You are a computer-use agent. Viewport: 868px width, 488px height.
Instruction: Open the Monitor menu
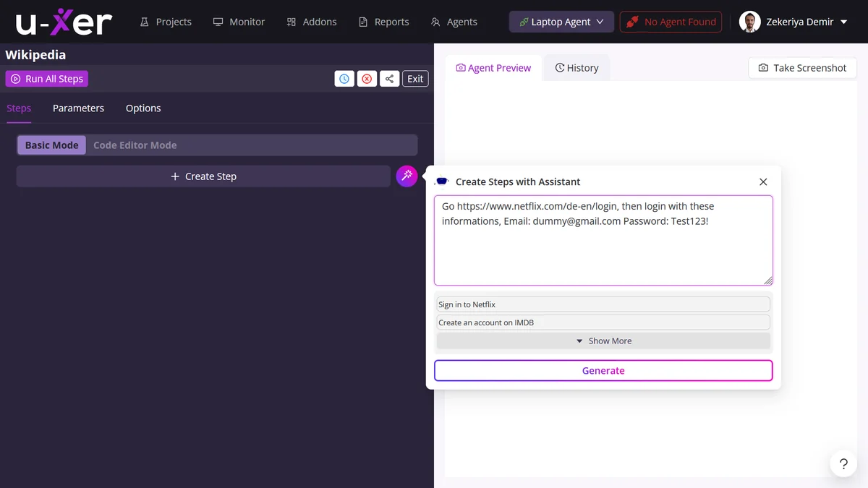pyautogui.click(x=239, y=22)
